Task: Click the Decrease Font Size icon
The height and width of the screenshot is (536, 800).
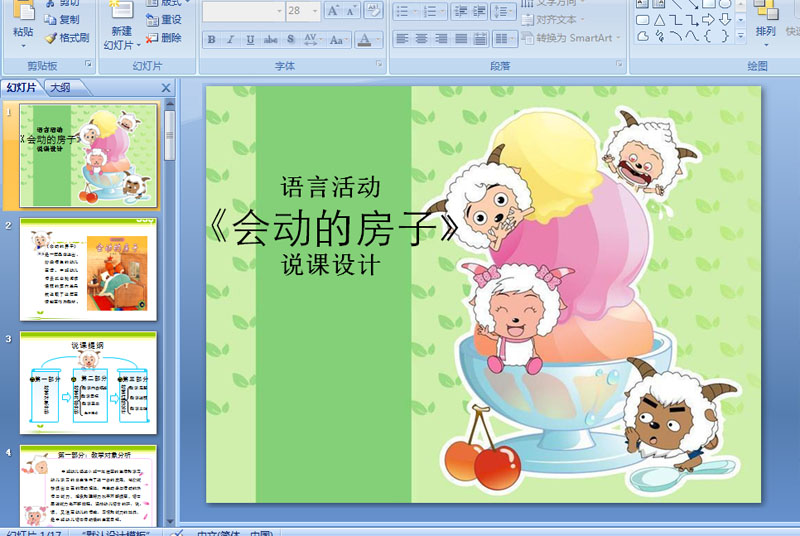Action: pos(351,11)
